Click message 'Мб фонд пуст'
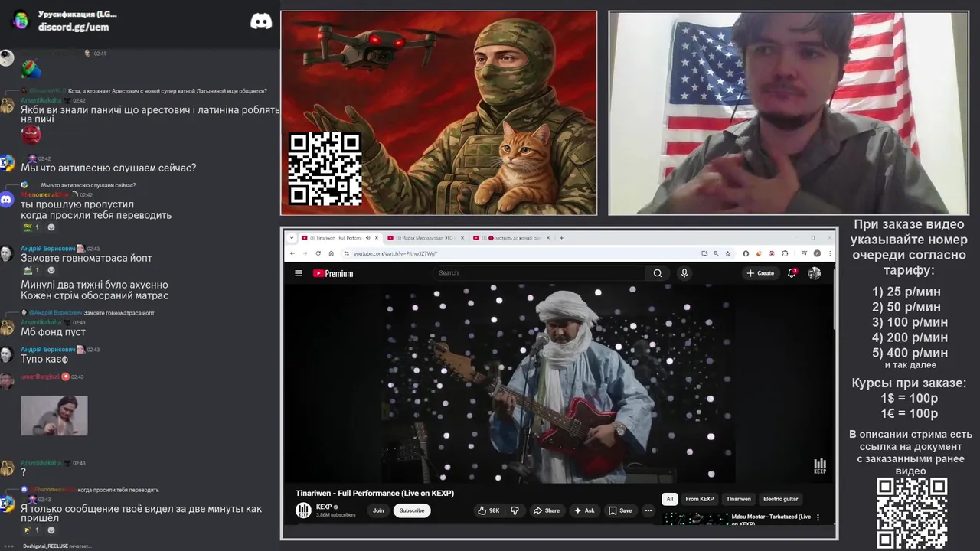This screenshot has width=980, height=551. point(53,332)
